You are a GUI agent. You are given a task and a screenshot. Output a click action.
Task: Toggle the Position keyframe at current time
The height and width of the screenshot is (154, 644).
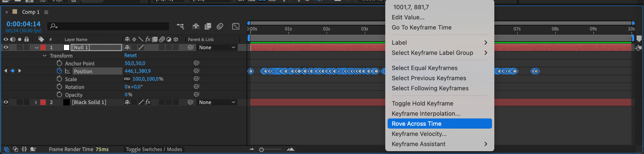point(13,71)
